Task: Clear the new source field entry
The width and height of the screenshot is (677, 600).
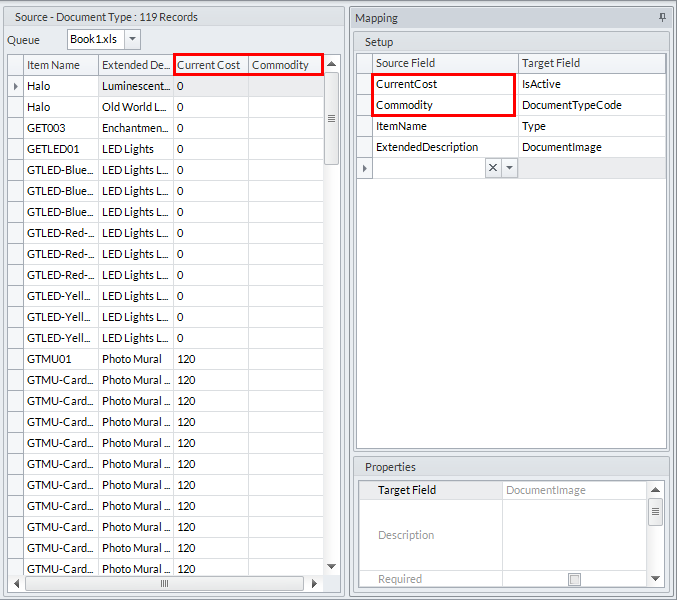Action: (x=492, y=169)
